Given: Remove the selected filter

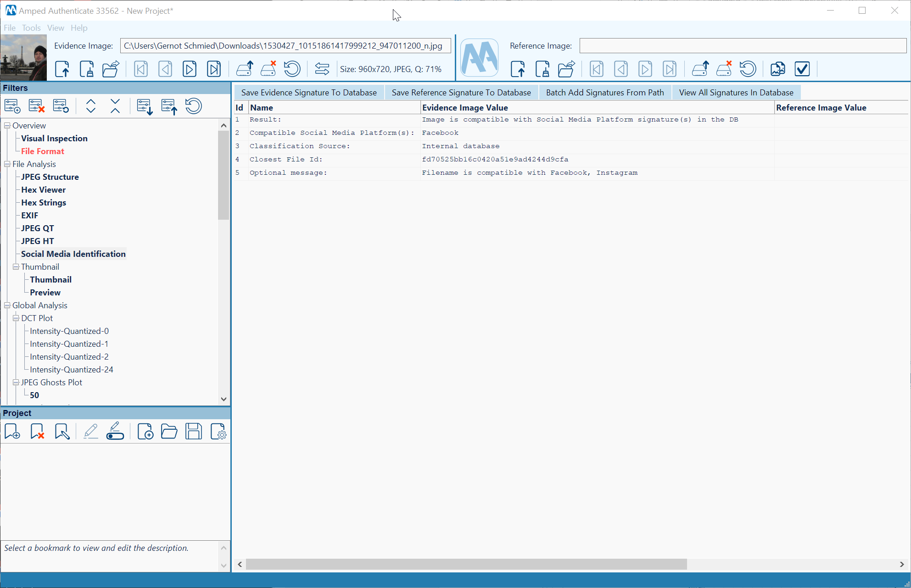Looking at the screenshot, I should pyautogui.click(x=36, y=105).
